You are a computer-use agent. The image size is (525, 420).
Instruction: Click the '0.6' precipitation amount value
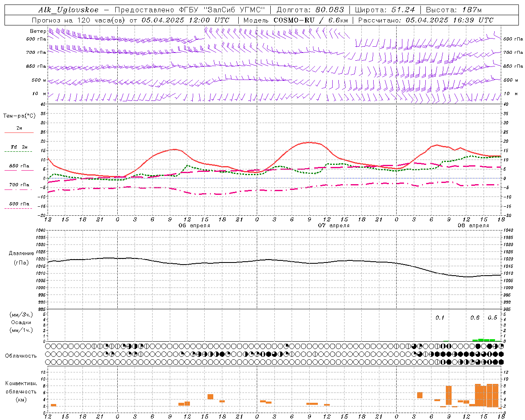pos(475,317)
